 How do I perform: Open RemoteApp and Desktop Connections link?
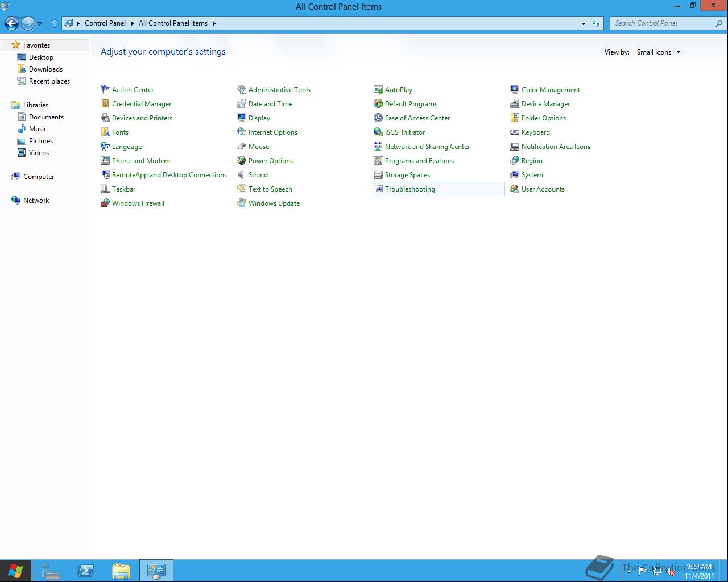click(x=169, y=174)
